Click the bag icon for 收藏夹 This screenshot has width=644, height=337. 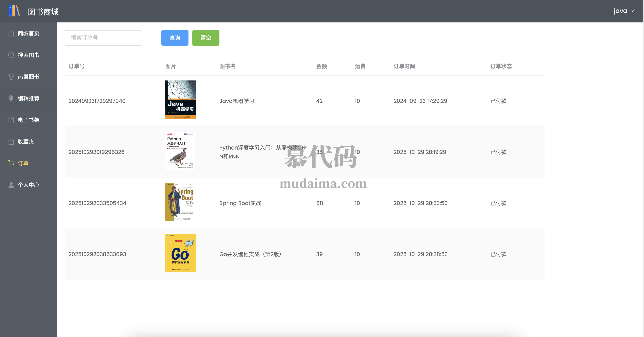tap(11, 141)
